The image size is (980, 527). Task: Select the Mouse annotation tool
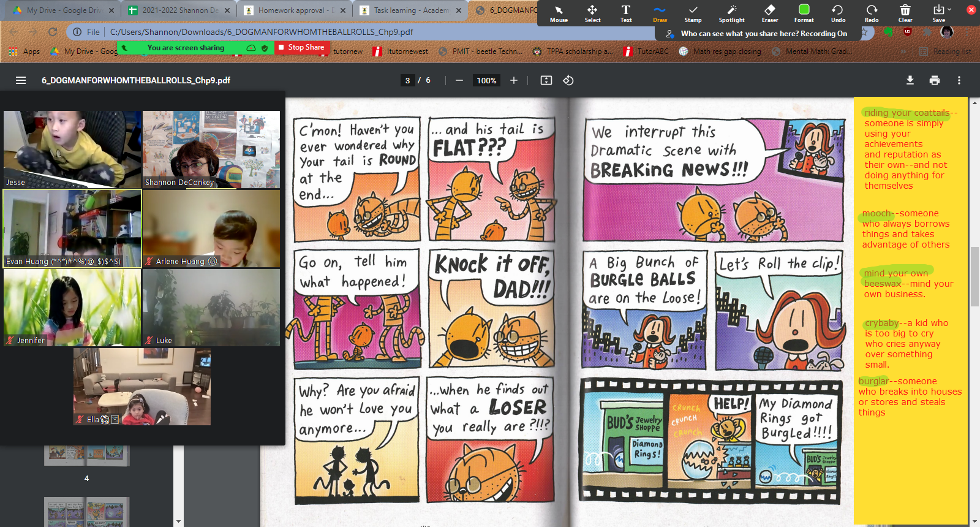[559, 13]
